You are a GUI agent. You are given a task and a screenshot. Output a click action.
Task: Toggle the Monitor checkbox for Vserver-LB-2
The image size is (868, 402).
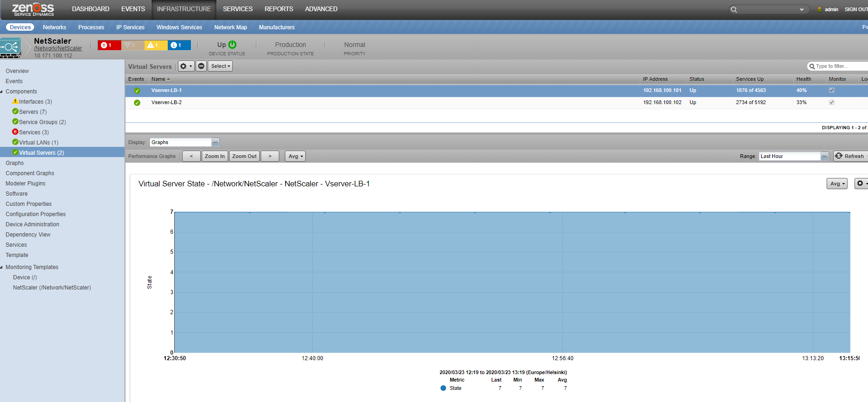[x=832, y=102]
